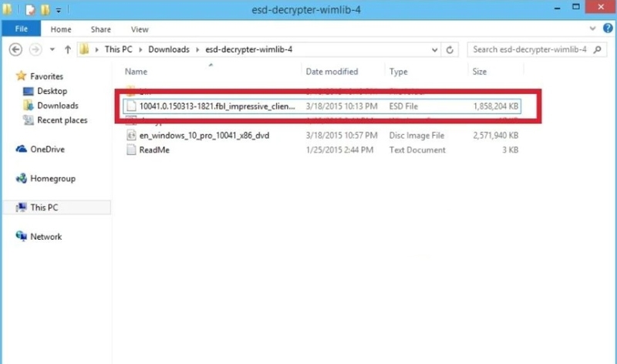Viewport: 617px width, 364px height.
Task: Click the disc image file icon
Action: [x=131, y=136]
